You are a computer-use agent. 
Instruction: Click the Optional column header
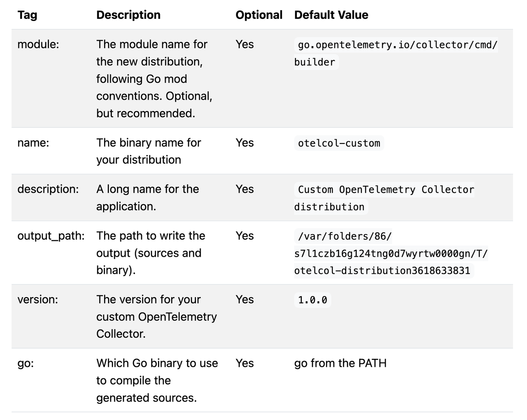(x=259, y=15)
